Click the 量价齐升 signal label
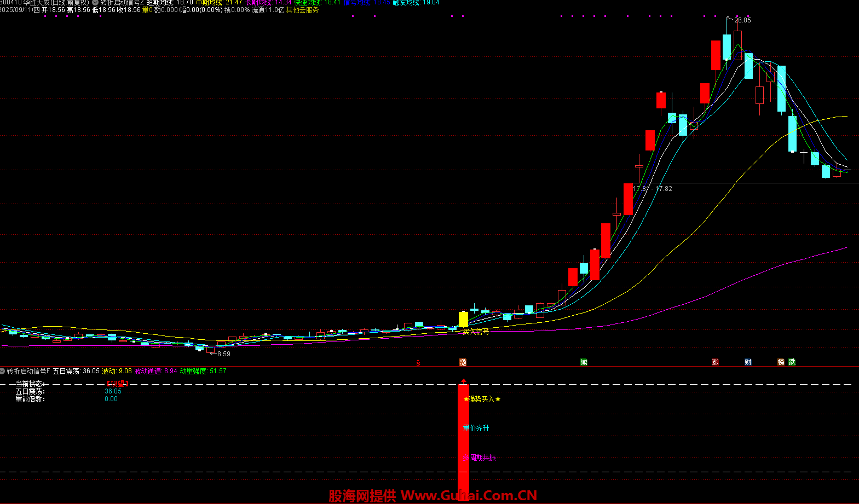The image size is (859, 504). pos(476,428)
